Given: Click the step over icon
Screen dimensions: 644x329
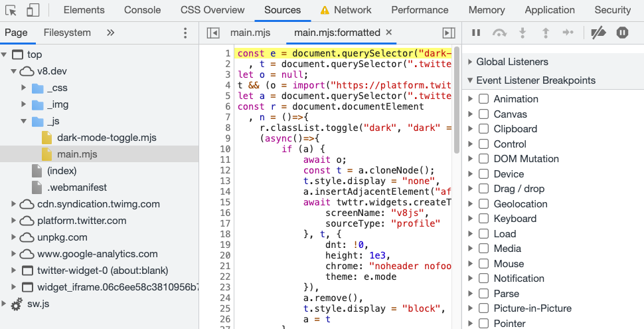Looking at the screenshot, I should point(499,33).
